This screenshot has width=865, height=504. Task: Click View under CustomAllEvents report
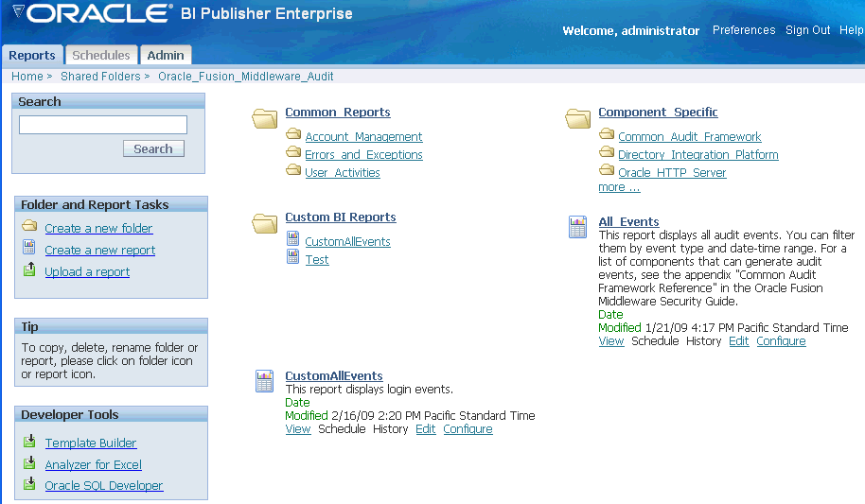click(298, 429)
